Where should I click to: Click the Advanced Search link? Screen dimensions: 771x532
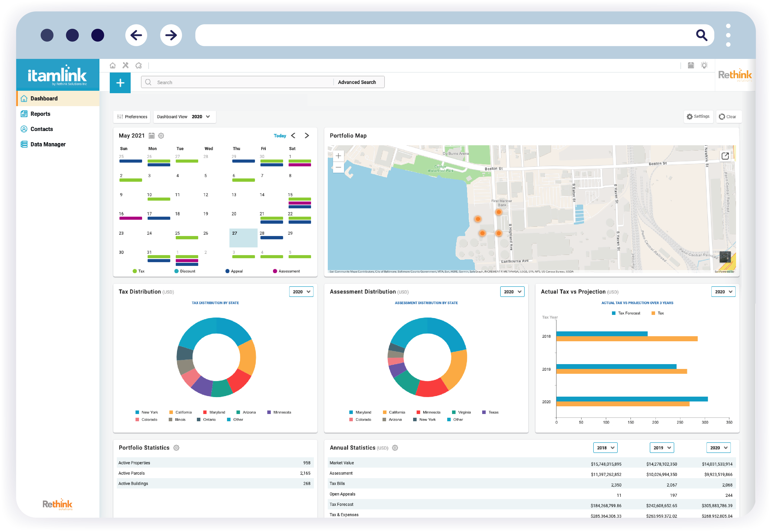pos(357,82)
